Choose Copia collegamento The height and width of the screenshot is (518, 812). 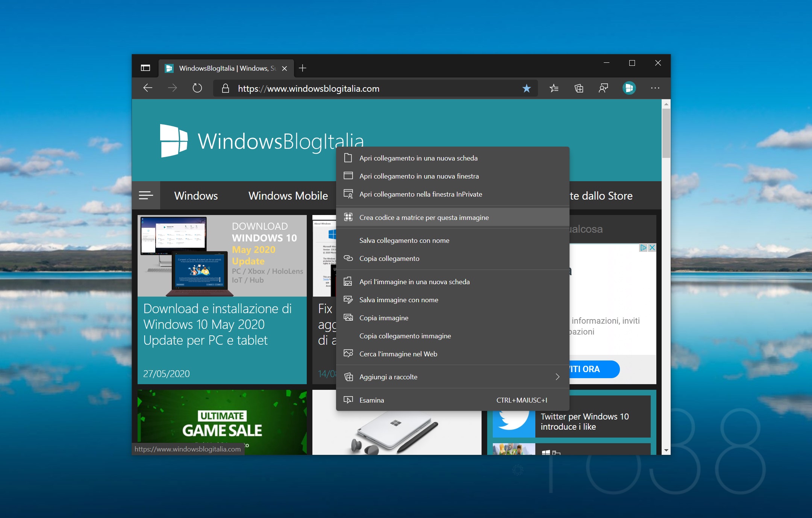(x=453, y=259)
